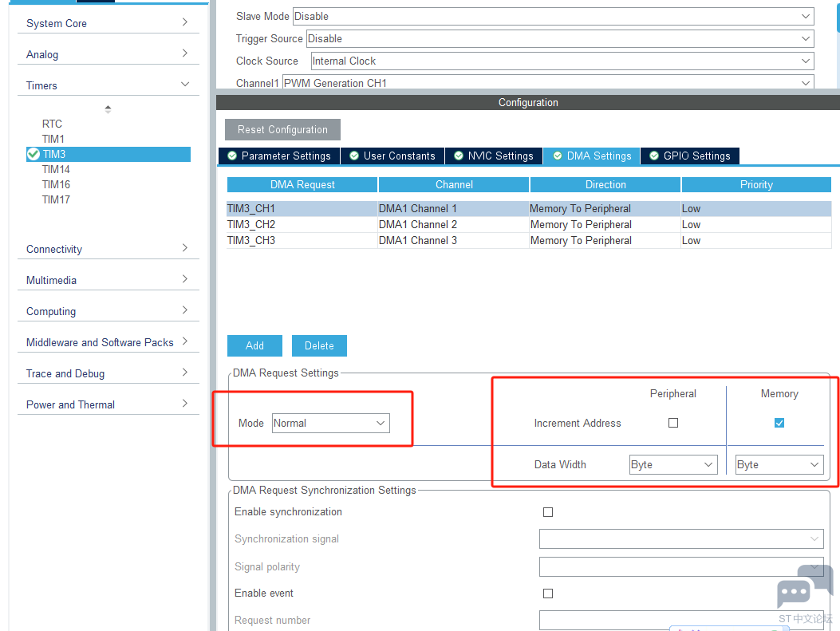Select TIM1 in the Timers list
840x631 pixels.
point(53,139)
